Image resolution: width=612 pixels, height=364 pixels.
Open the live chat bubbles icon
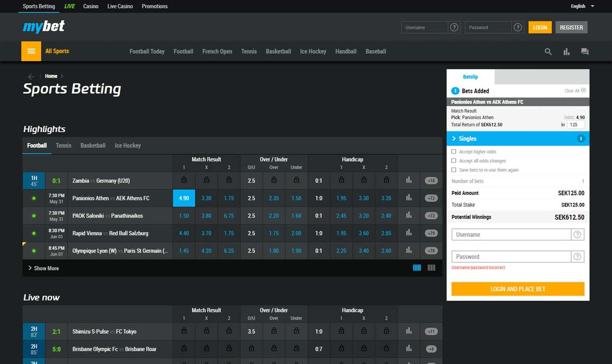click(584, 51)
